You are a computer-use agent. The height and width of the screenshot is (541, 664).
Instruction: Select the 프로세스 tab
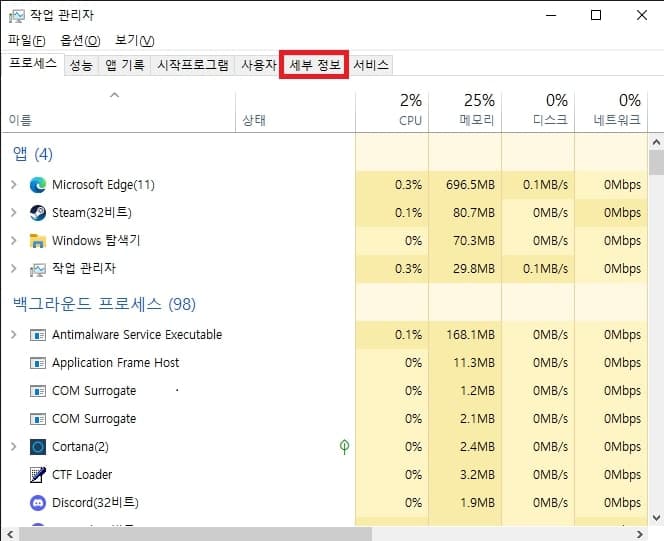(33, 64)
